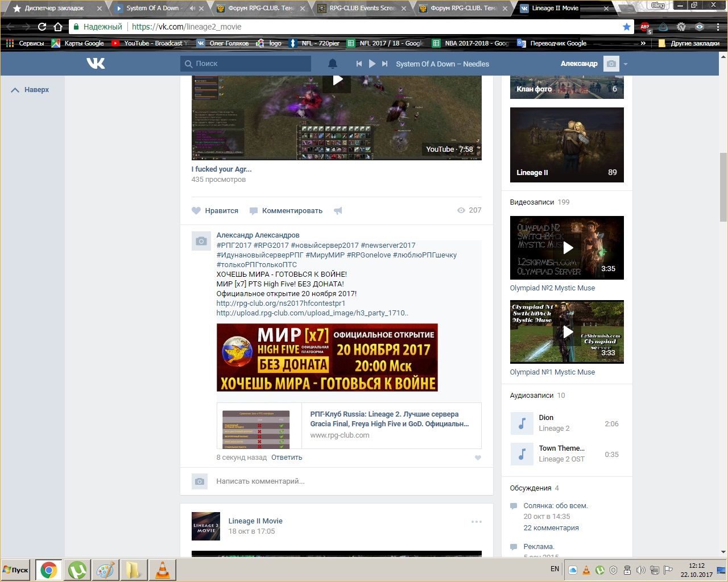
Task: Play the YouTube video in the post
Action: (x=337, y=80)
